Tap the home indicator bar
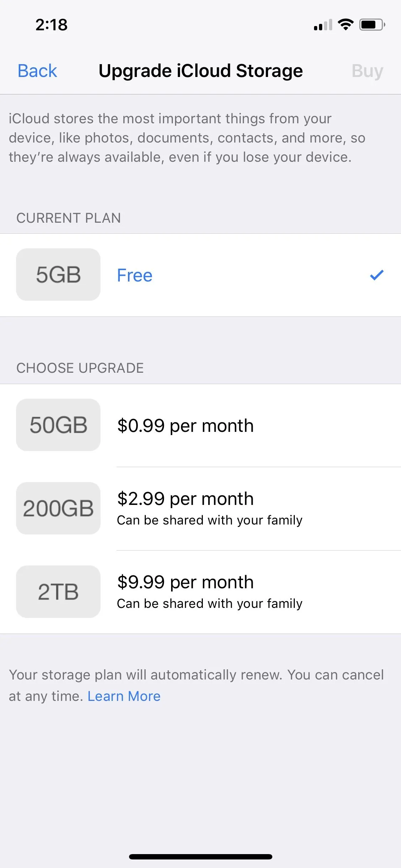Screen dimensions: 401x868 200,857
